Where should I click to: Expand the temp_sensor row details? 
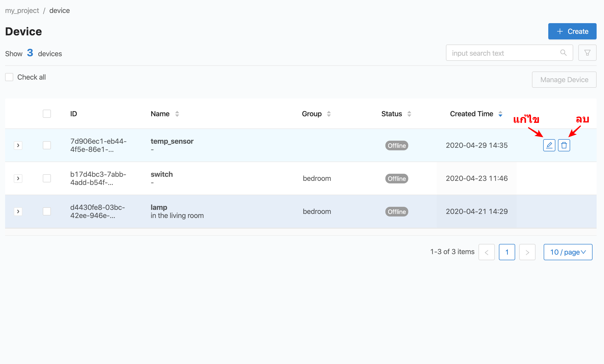[18, 145]
